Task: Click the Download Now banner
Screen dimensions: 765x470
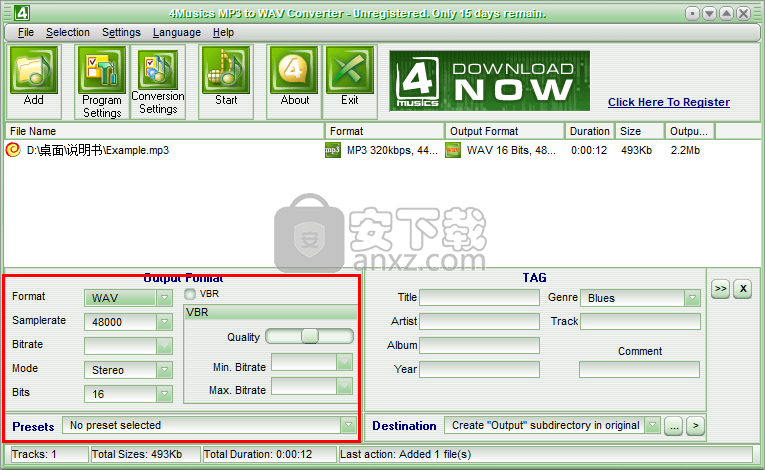Action: coord(489,81)
